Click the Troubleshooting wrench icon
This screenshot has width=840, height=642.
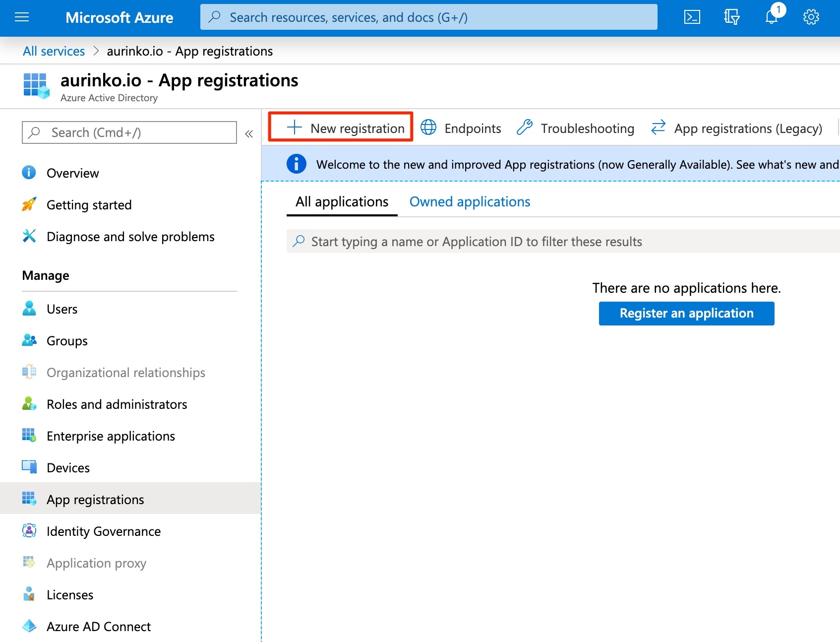coord(524,128)
